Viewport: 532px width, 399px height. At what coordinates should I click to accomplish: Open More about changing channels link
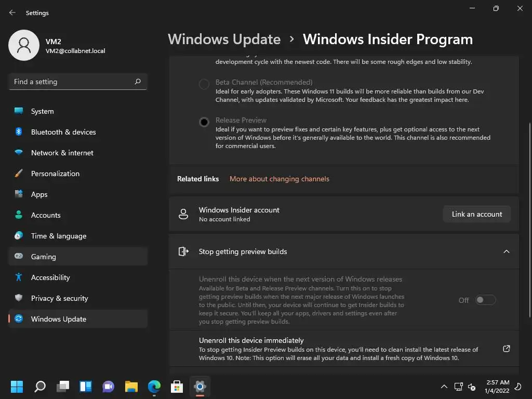279,179
